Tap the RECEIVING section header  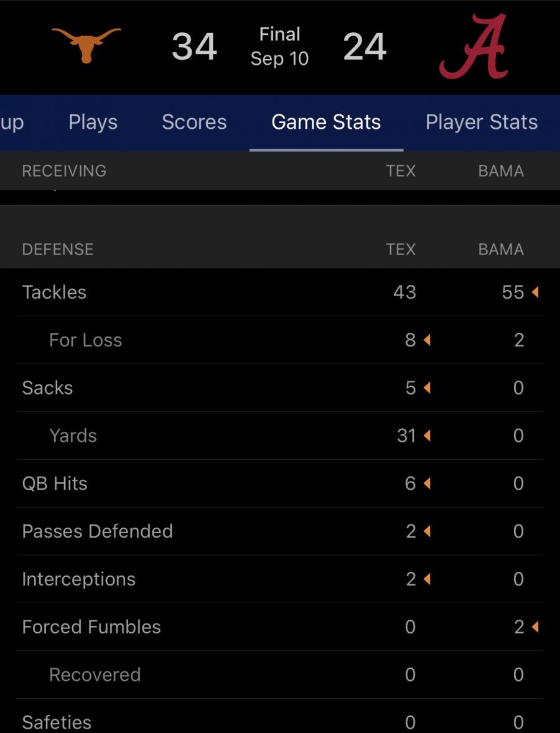tap(64, 170)
